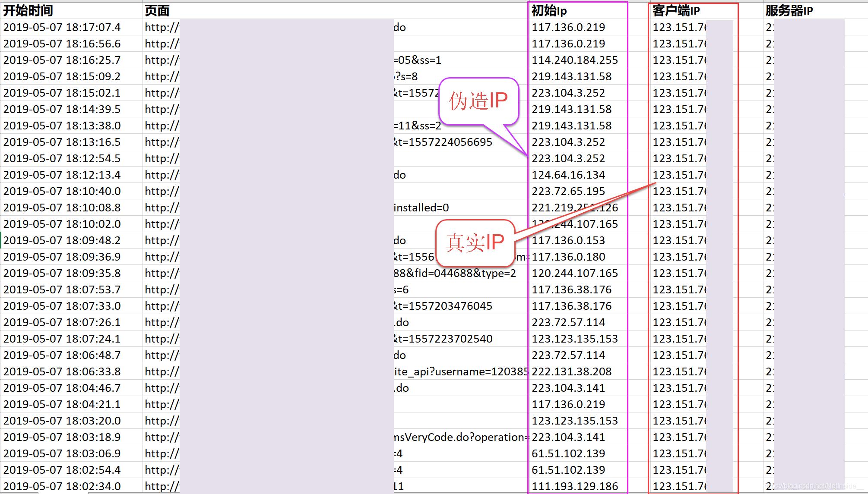Click 223.104.3.252 in the 18:13:16.5 row
This screenshot has width=868, height=494.
568,142
